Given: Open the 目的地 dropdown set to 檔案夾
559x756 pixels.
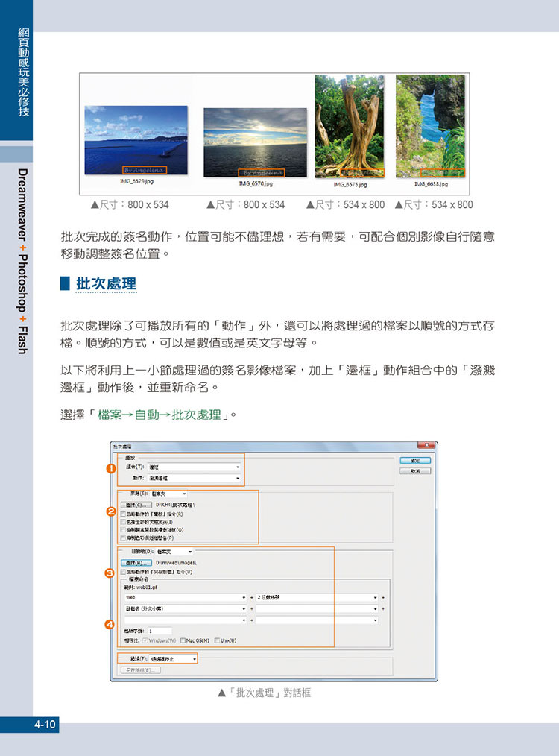Looking at the screenshot, I should point(174,552).
